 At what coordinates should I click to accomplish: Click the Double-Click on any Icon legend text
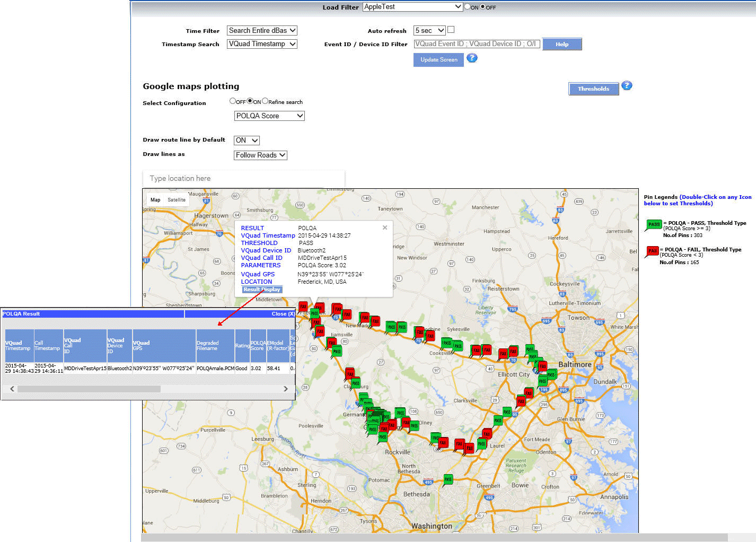coord(698,200)
